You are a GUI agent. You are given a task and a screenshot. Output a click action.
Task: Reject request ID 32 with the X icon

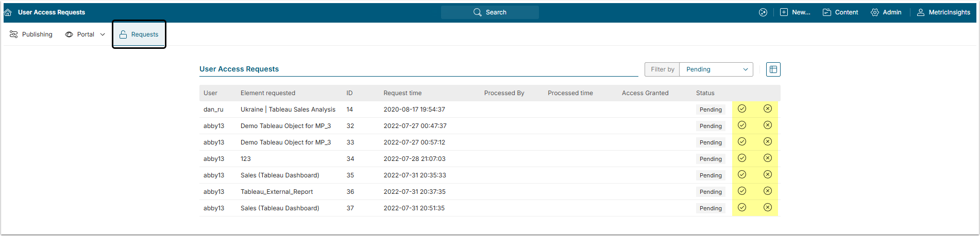[x=768, y=125]
